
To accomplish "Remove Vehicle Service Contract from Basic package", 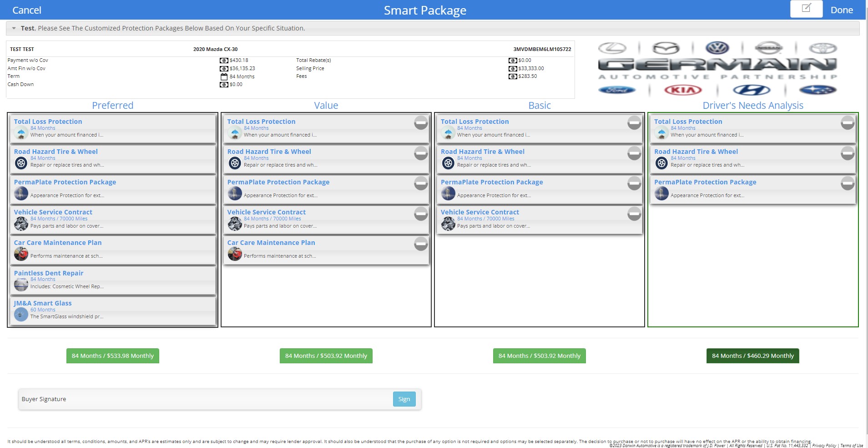I will pyautogui.click(x=634, y=214).
